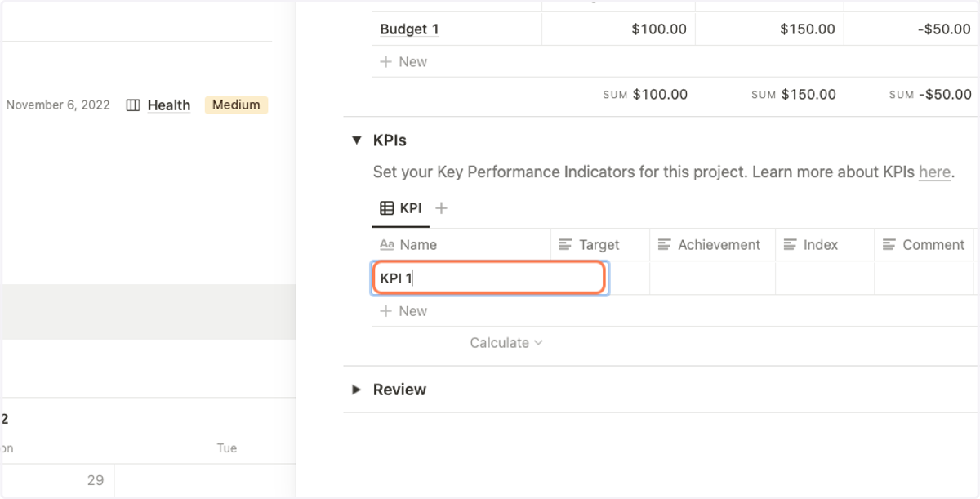Click the text-lines icon in the Target column header

(x=565, y=245)
